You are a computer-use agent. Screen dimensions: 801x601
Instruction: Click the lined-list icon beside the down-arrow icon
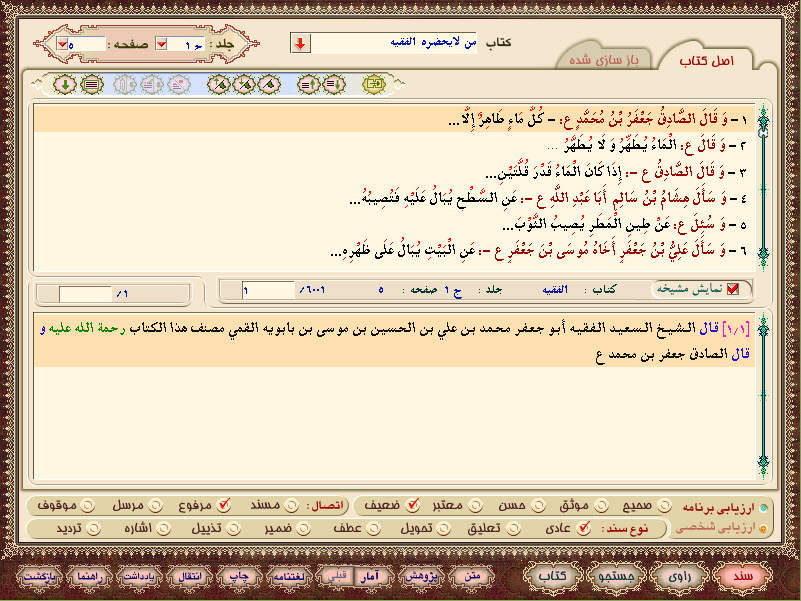(x=88, y=84)
